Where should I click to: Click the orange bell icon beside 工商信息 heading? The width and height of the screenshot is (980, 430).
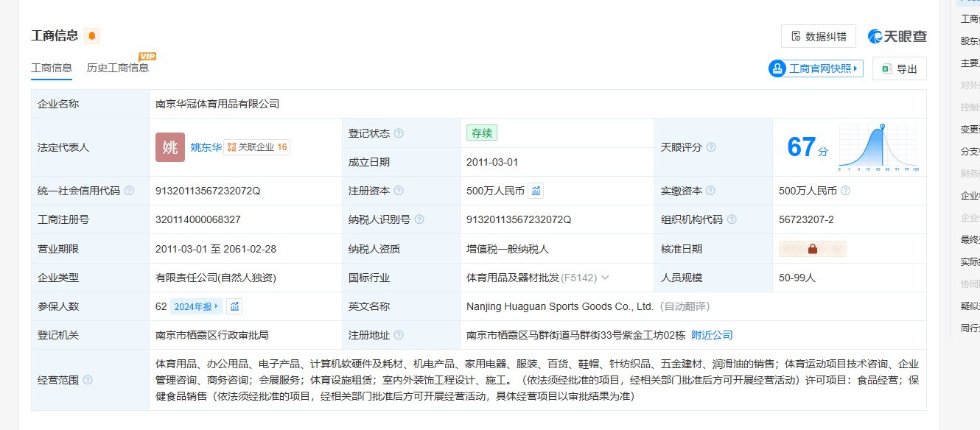point(92,36)
